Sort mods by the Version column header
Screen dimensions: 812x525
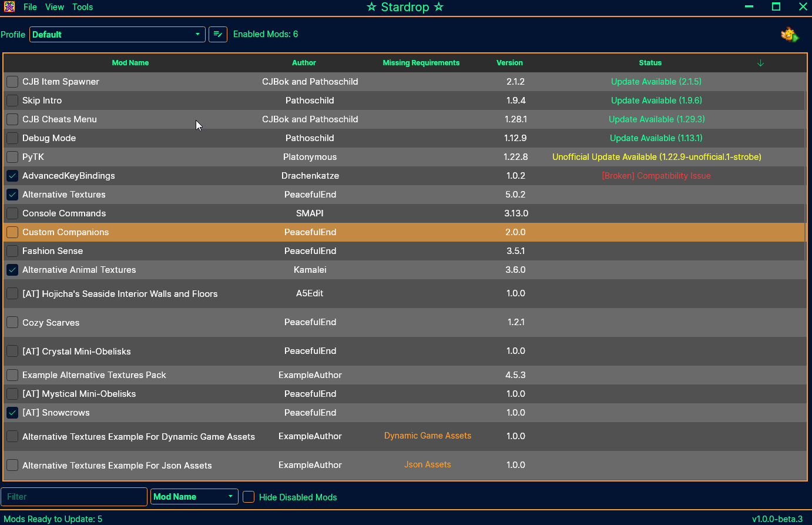[509, 63]
